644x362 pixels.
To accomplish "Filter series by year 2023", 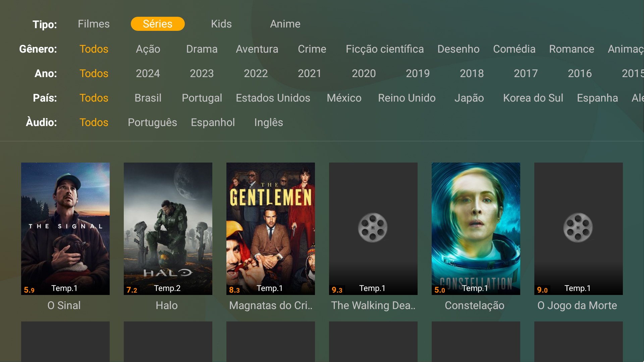I will [202, 73].
